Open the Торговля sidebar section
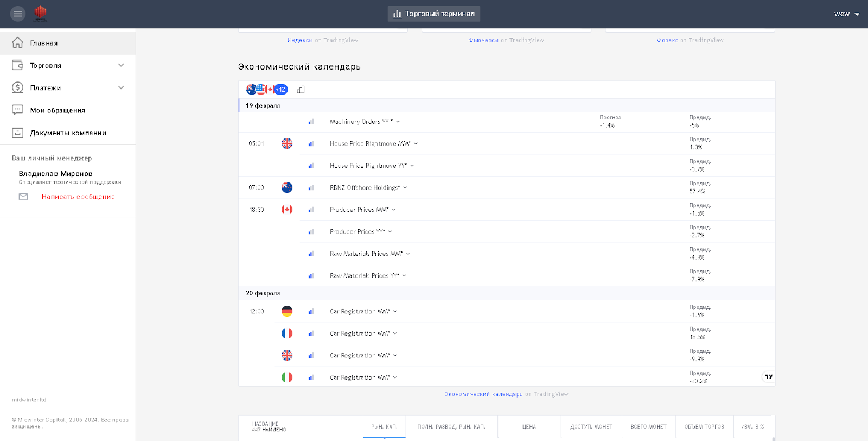868x441 pixels. point(68,65)
